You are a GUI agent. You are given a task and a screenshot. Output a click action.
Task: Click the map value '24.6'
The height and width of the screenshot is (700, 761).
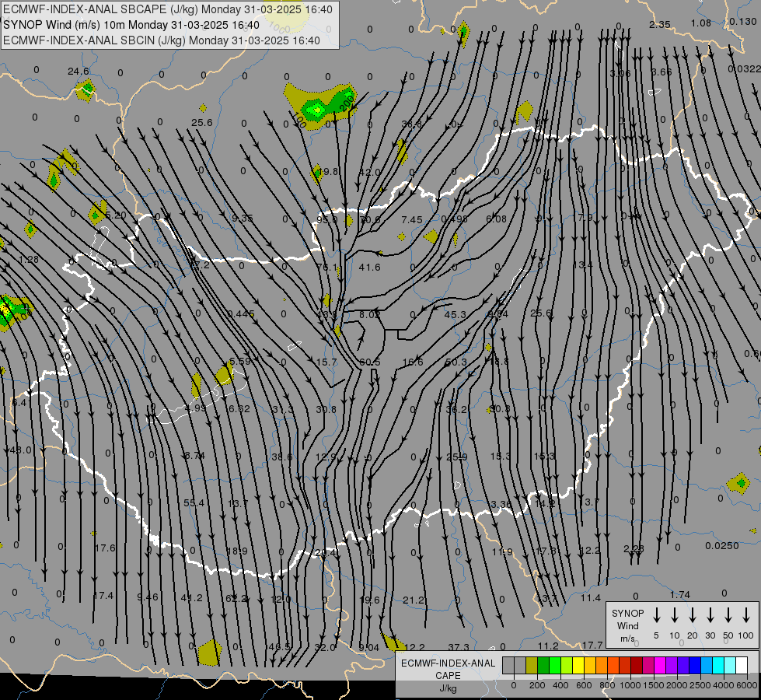coord(79,72)
